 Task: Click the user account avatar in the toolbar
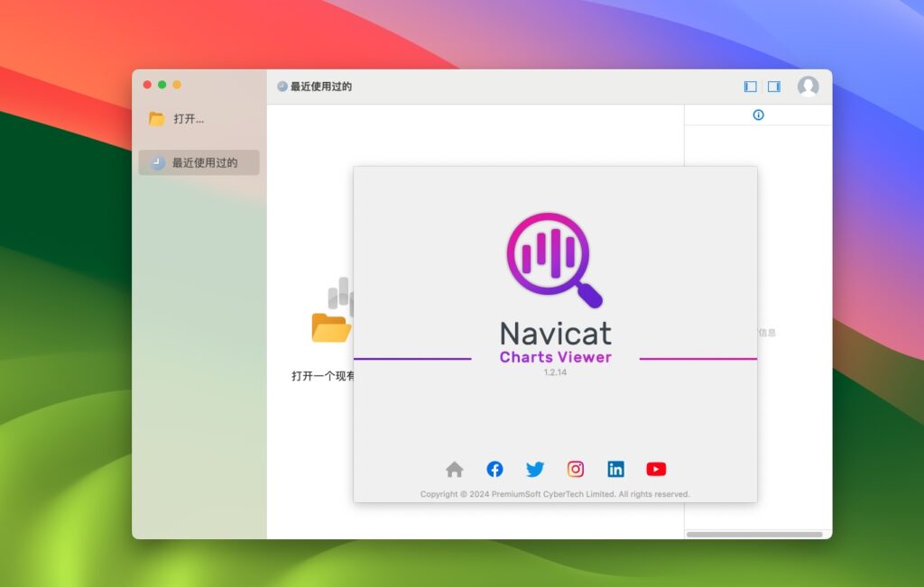point(808,87)
